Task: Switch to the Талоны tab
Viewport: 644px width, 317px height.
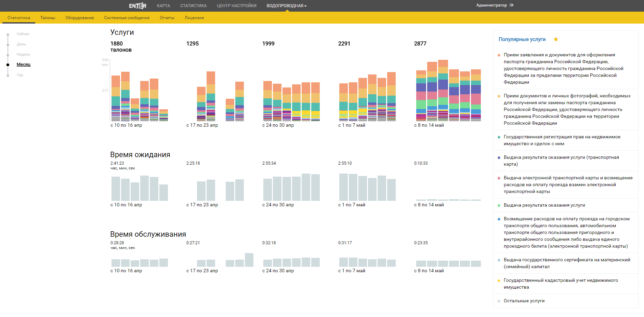Action: coord(48,18)
